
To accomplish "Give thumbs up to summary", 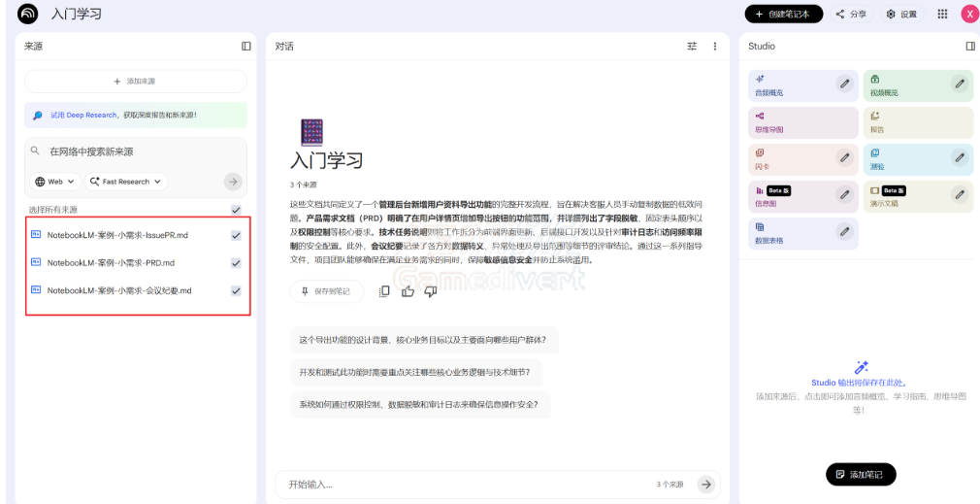I will coord(408,291).
